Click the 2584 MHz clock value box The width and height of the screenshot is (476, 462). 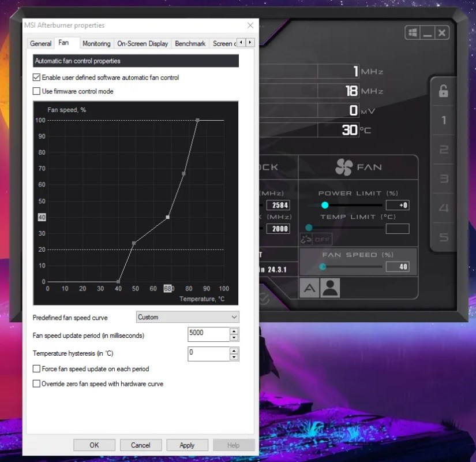(278, 205)
